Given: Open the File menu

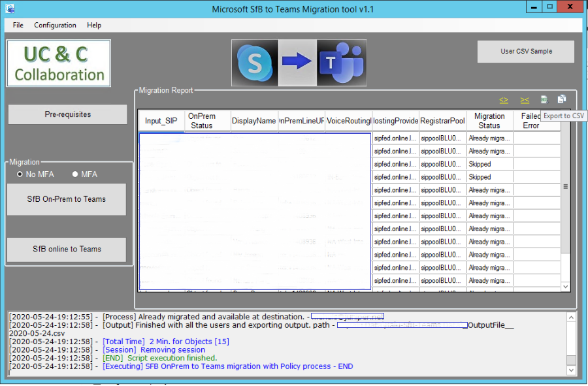Looking at the screenshot, I should click(x=18, y=25).
